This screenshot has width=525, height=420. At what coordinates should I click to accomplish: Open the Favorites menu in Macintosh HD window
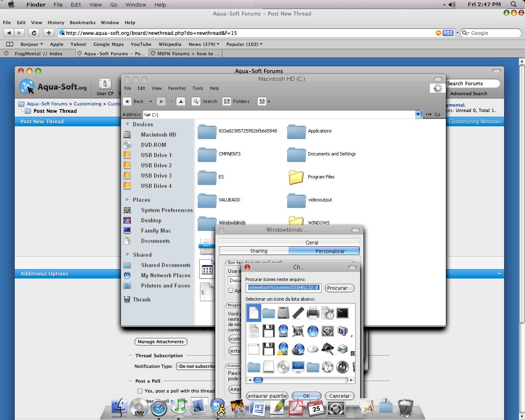(177, 88)
